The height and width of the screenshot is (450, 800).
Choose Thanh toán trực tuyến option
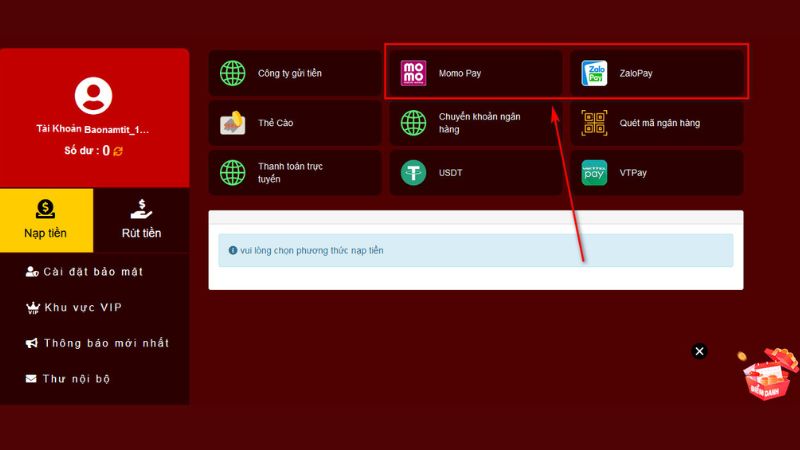click(295, 172)
